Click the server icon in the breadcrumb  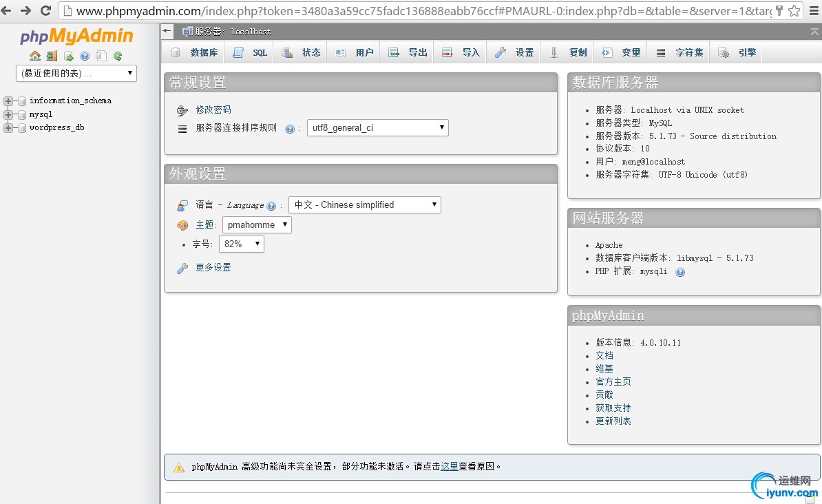[187, 32]
